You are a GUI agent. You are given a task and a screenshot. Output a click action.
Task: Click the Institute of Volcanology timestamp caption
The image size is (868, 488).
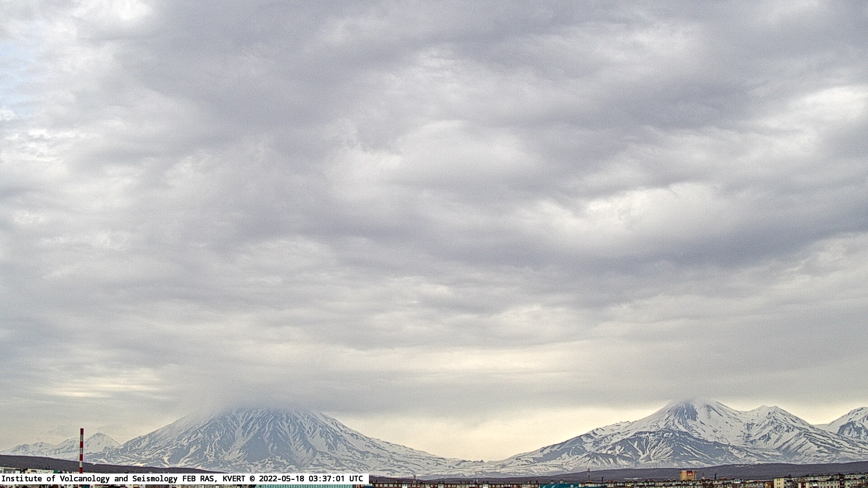click(184, 479)
